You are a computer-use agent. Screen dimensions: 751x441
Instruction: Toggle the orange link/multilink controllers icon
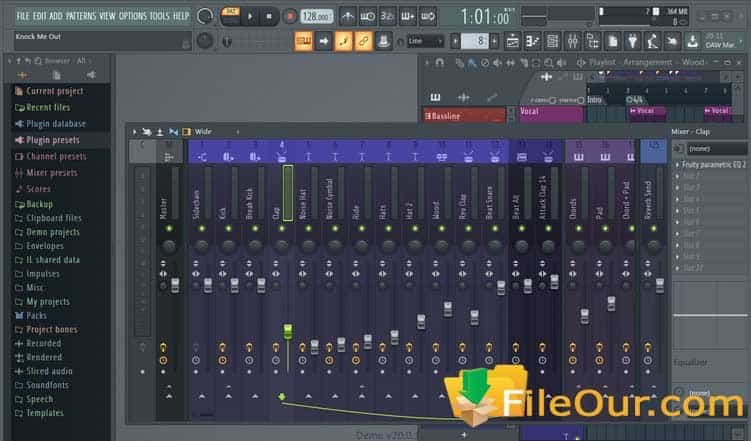tap(363, 41)
